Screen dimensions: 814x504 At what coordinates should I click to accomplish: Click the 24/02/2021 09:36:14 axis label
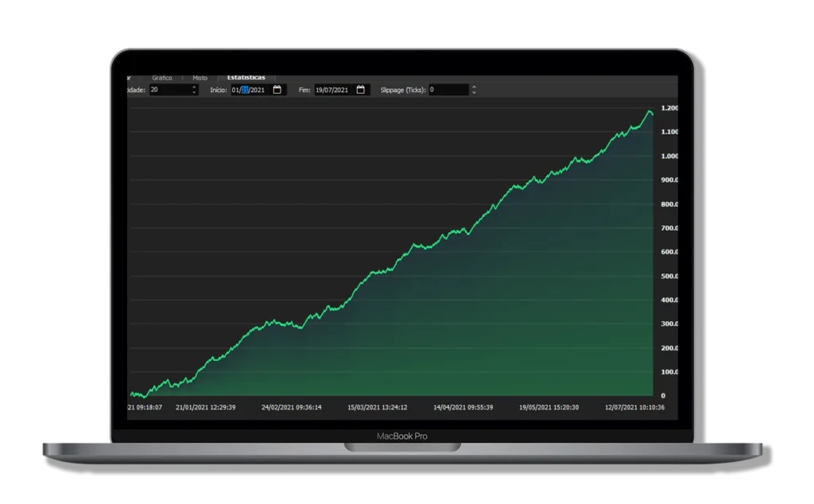tap(292, 407)
